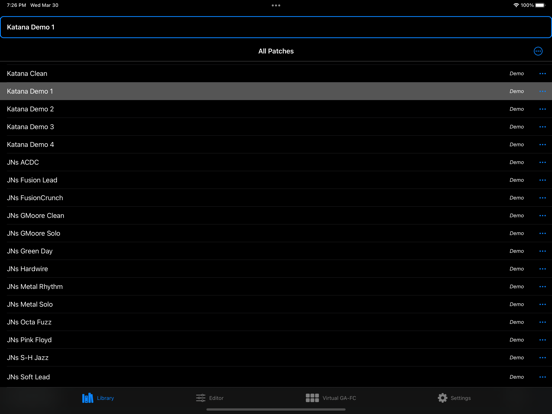Click the Wi-Fi status bar icon

516,5
